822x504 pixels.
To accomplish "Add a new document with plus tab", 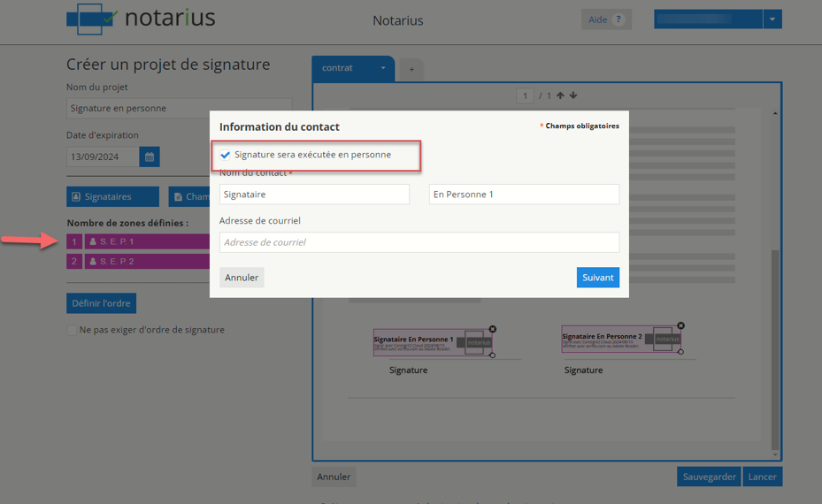I will click(x=411, y=69).
